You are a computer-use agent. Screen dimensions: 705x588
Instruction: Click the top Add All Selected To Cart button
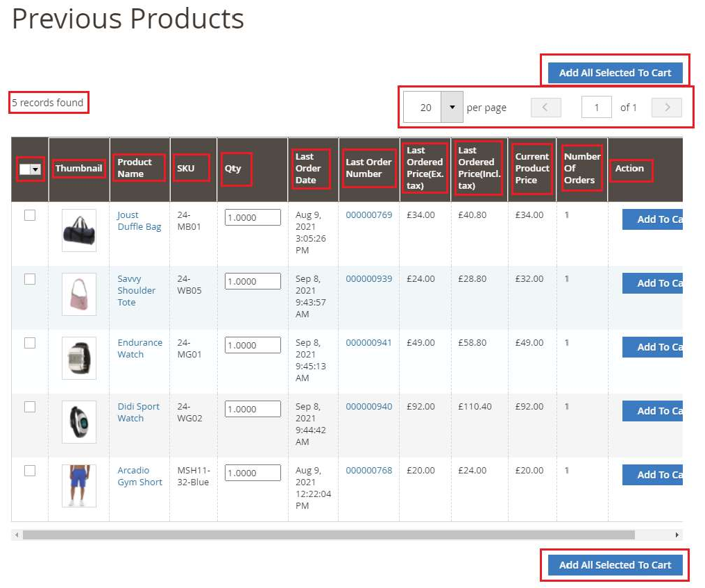click(615, 73)
